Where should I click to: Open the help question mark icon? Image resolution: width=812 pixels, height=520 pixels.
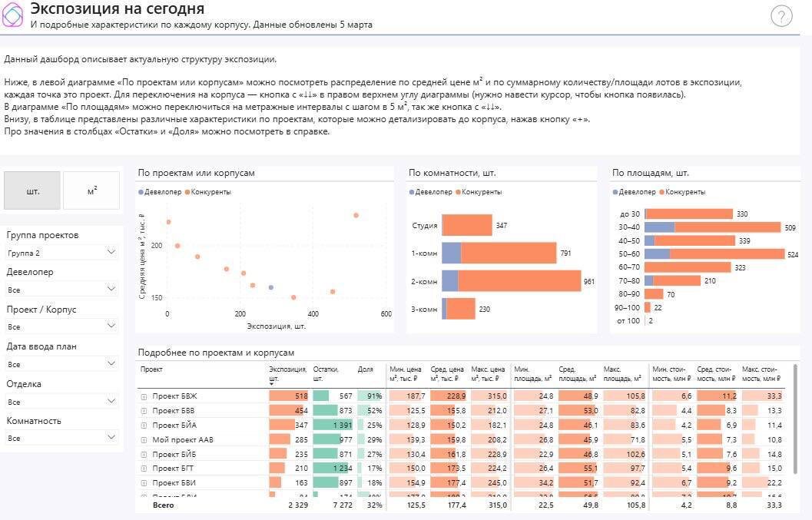tap(781, 16)
